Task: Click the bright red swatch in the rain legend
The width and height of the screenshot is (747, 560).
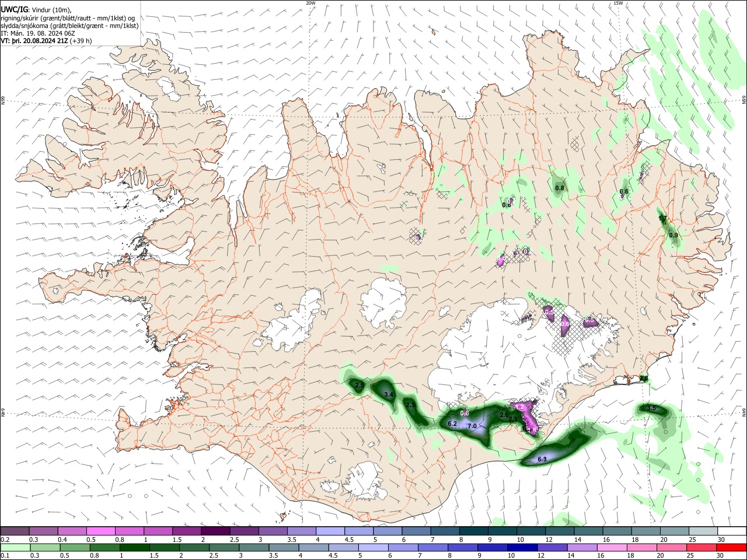Action: tap(731, 548)
